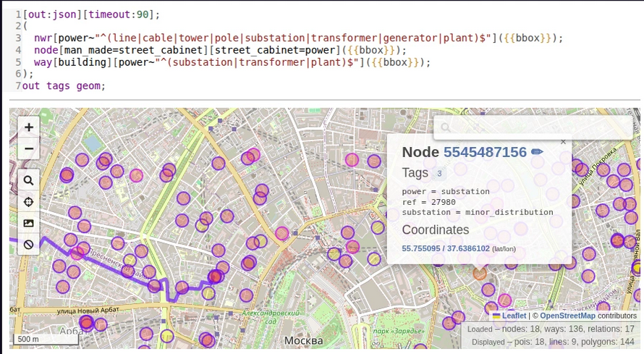Click the 'парк «Зарядье»' map label
The image size is (644, 354).
(x=399, y=331)
